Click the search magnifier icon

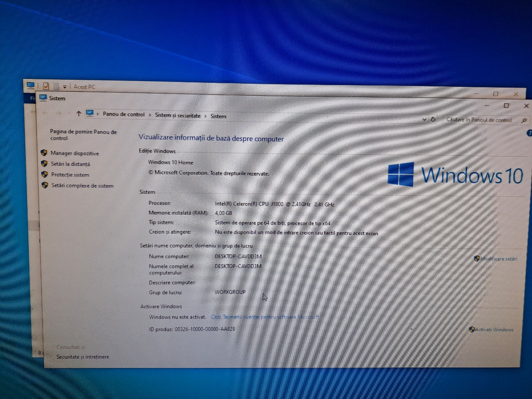pos(524,120)
